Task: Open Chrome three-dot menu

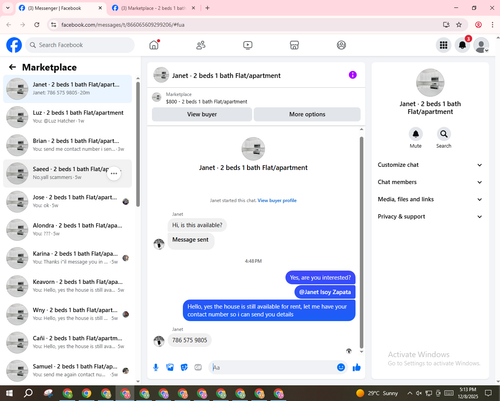Action: [x=492, y=25]
